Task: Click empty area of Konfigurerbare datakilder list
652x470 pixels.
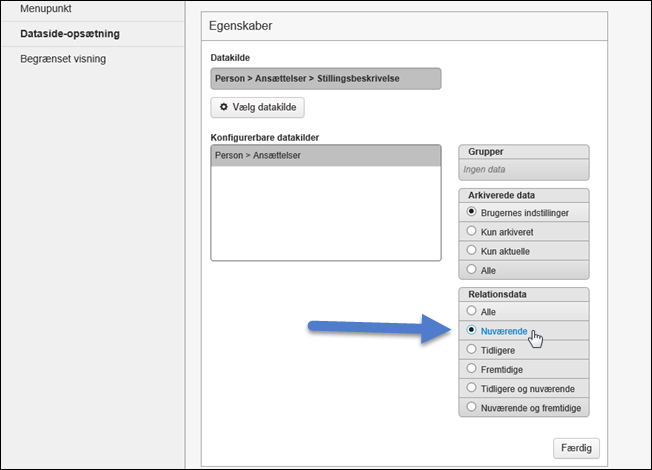Action: click(325, 215)
